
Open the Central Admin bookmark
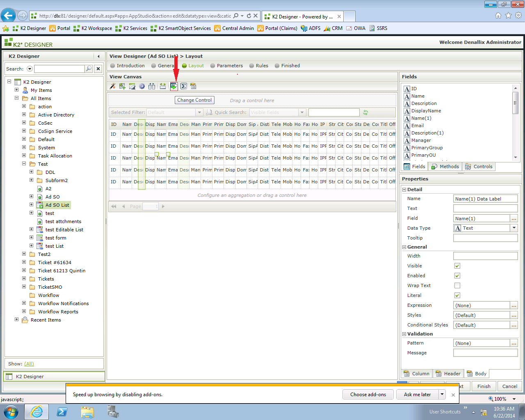[x=234, y=28]
